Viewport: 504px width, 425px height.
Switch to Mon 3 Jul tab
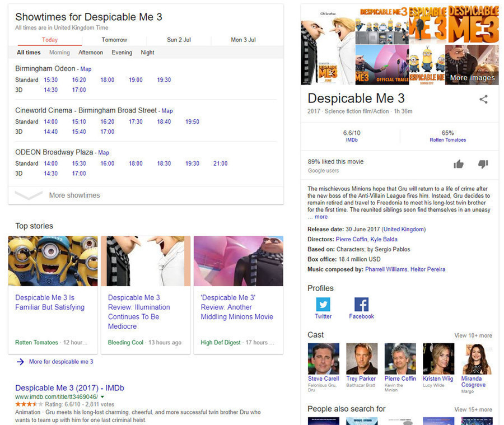tap(244, 40)
